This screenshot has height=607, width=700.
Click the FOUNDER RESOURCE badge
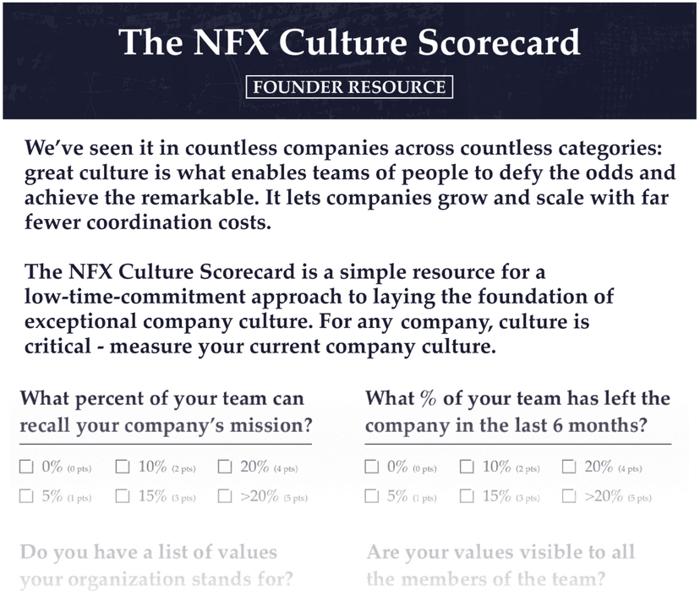click(x=349, y=87)
